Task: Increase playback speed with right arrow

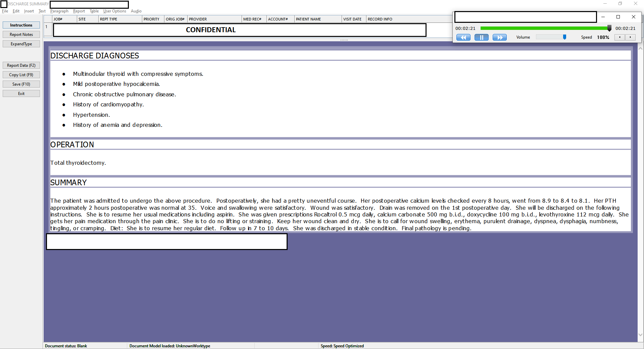Action: pyautogui.click(x=630, y=37)
